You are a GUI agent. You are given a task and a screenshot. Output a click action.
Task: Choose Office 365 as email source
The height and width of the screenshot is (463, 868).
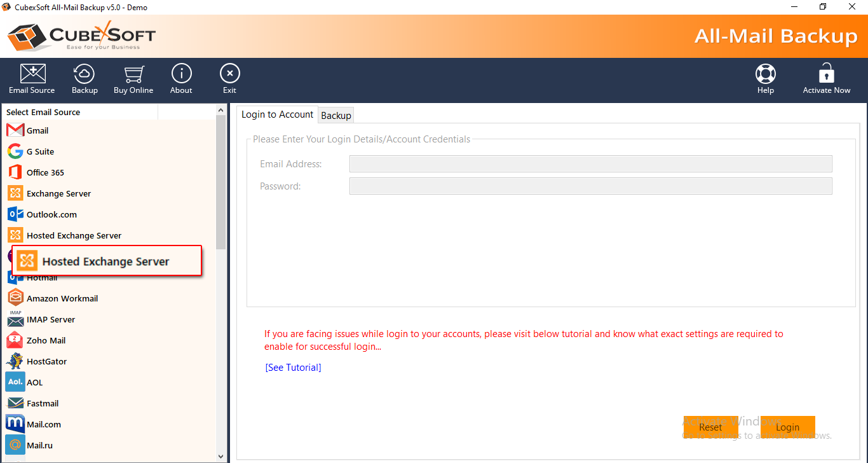coord(44,172)
